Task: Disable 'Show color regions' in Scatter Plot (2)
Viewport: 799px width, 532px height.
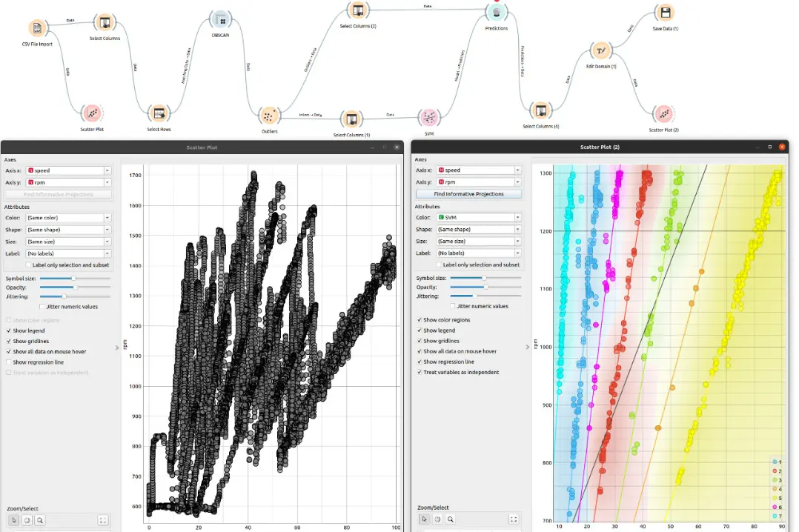Action: pyautogui.click(x=420, y=320)
